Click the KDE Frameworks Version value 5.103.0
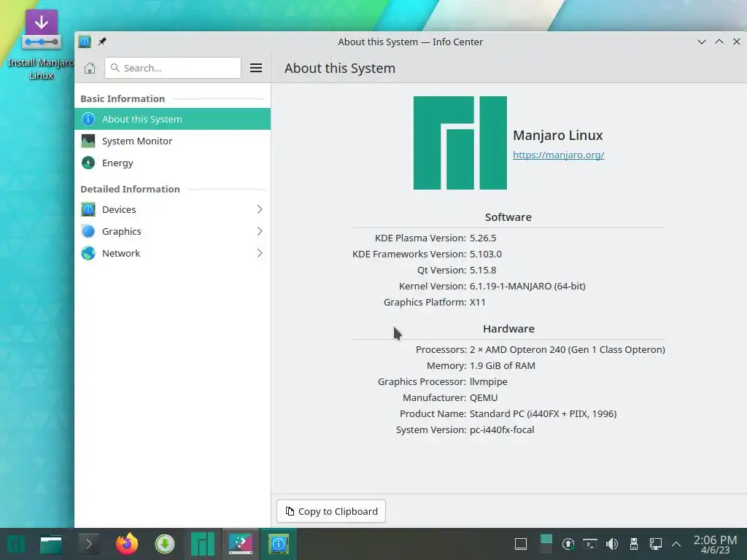This screenshot has height=560, width=747. tap(485, 254)
